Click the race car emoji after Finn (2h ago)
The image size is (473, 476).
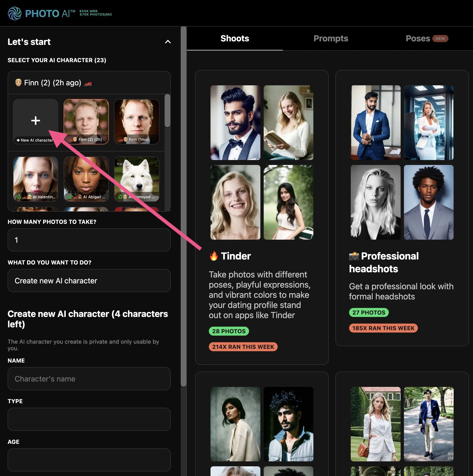[x=88, y=83]
